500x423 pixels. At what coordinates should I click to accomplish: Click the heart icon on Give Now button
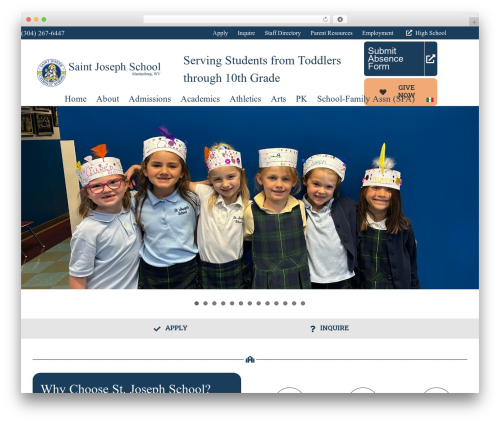pyautogui.click(x=383, y=92)
